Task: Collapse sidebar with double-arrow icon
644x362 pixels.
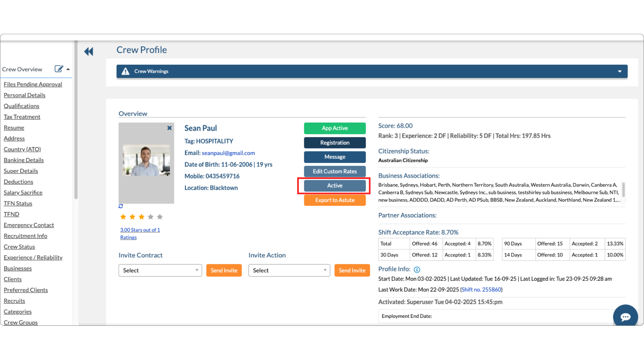Action: 89,52
